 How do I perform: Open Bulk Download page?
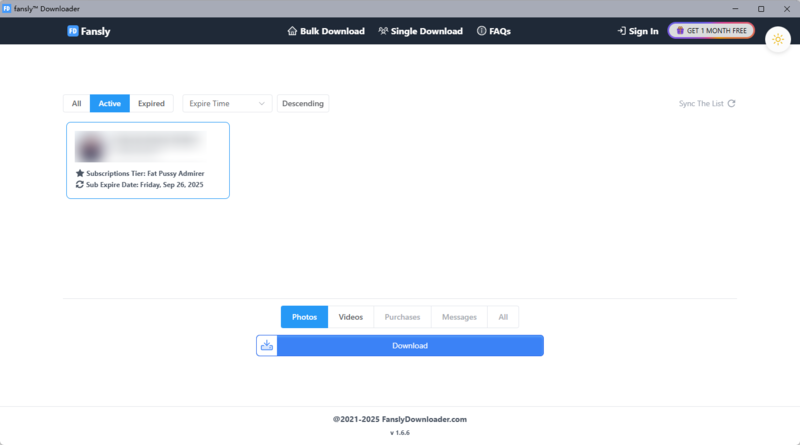[x=326, y=31]
